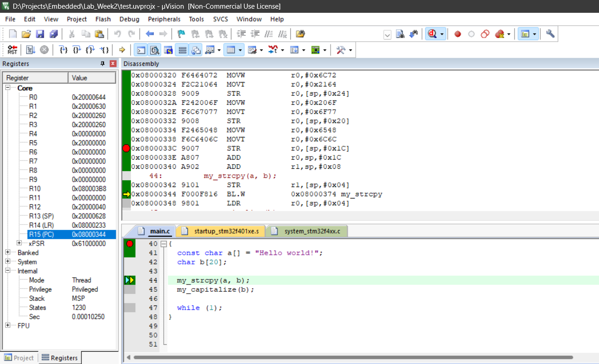Select the R0 register value
This screenshot has height=364, width=599.
click(89, 97)
